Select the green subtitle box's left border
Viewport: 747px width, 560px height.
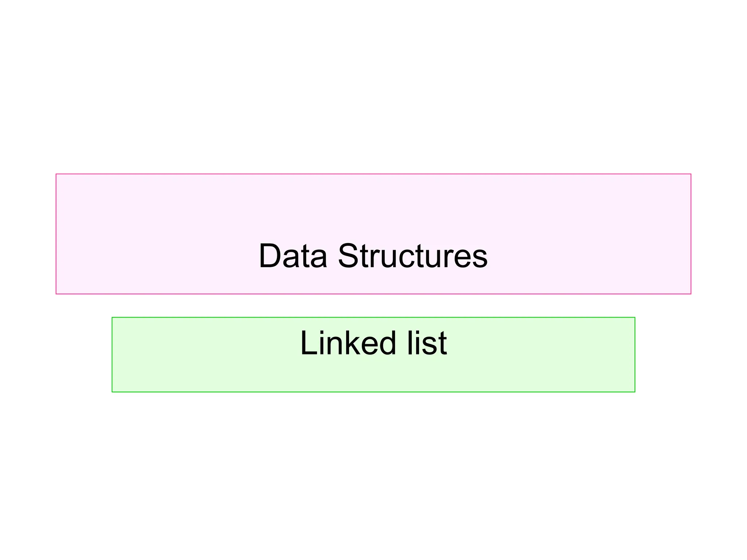112,355
